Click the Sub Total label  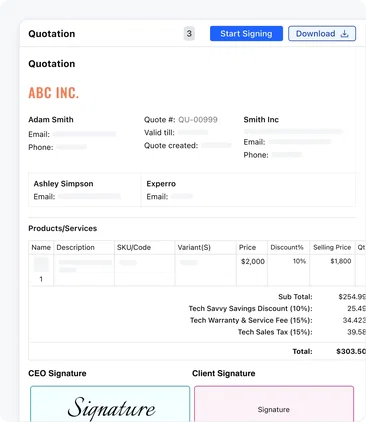295,297
